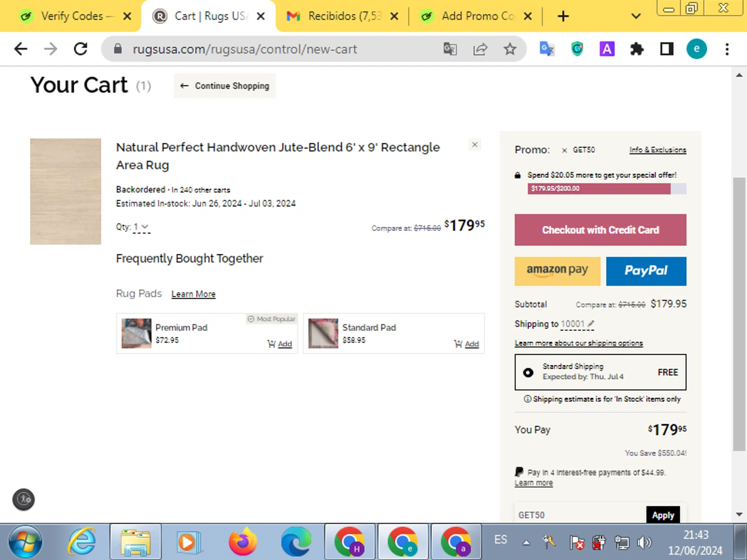The width and height of the screenshot is (747, 560).
Task: Open PayPal Pay in 4 Learn more link
Action: [533, 483]
